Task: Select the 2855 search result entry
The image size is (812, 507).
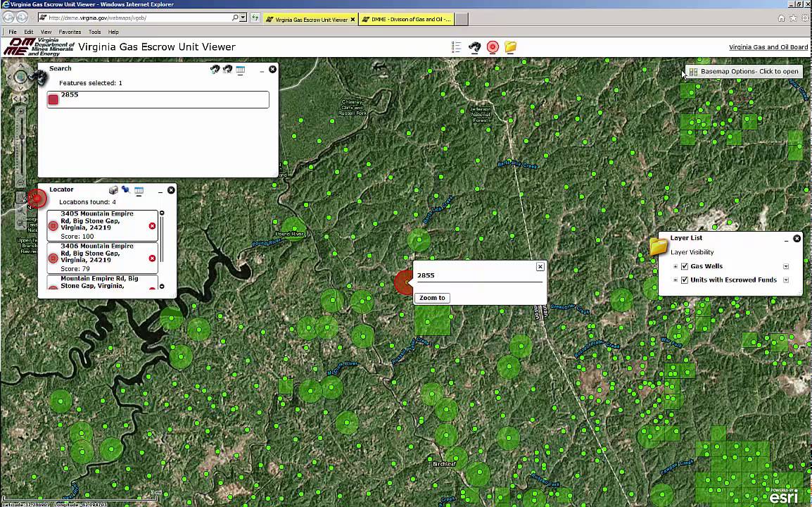Action: 158,99
